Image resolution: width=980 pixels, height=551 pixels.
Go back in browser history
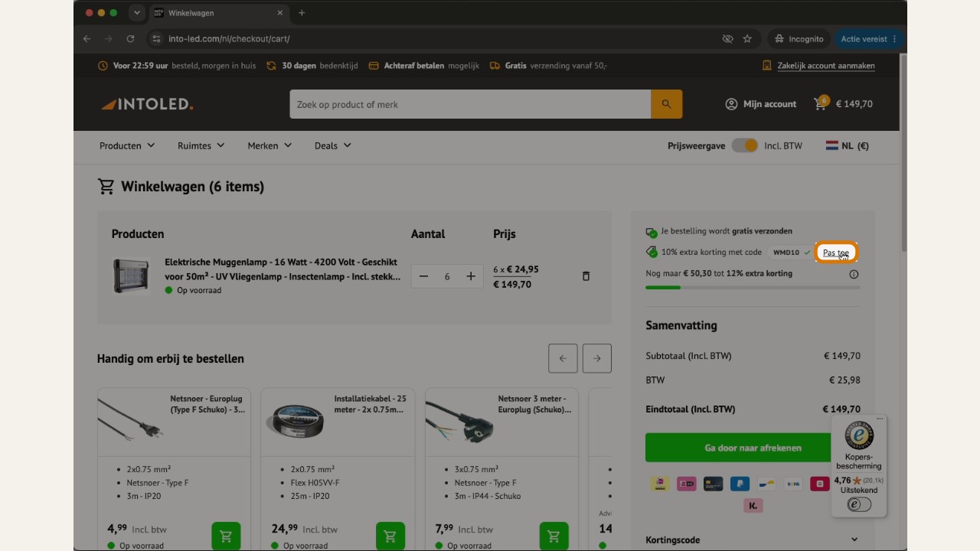tap(87, 38)
